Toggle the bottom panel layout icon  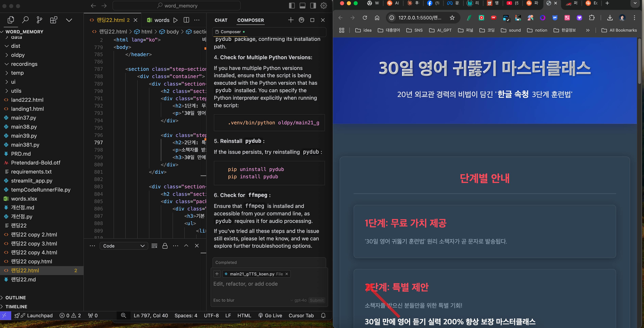(x=302, y=5)
